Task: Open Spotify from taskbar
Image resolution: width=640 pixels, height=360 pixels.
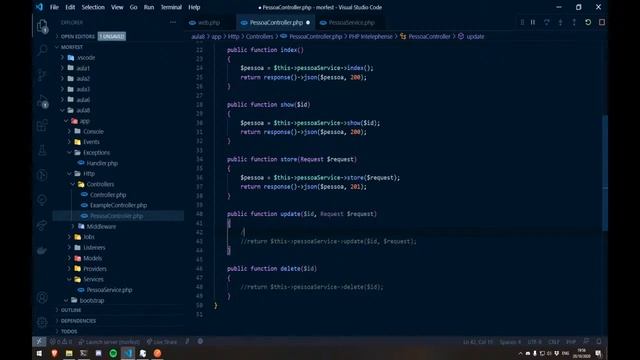Action: (113, 353)
